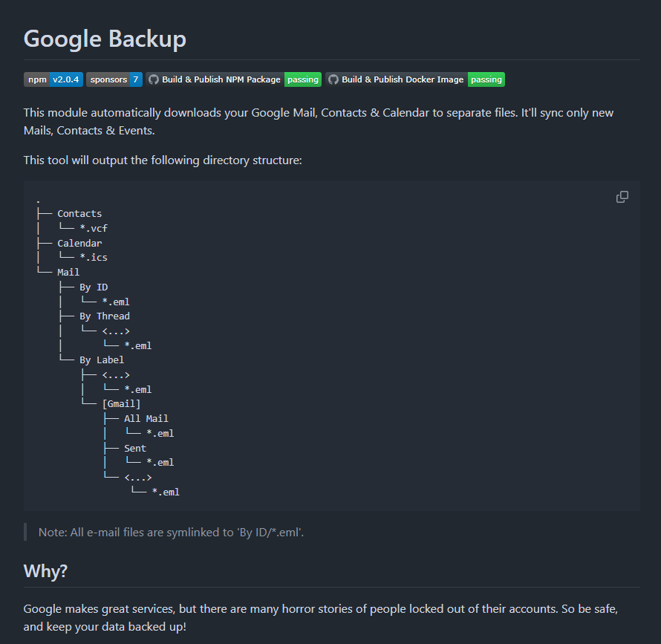Click GitHub logo on NPM Package badge

(154, 79)
